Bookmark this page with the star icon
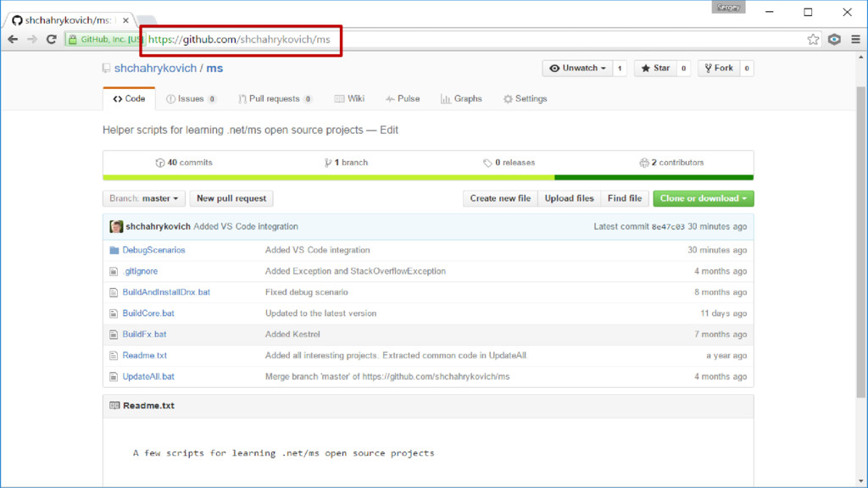 coord(813,39)
